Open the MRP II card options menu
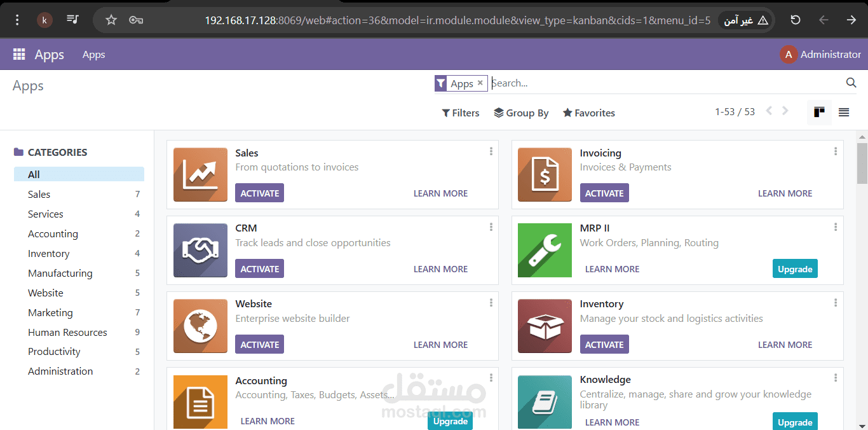The height and width of the screenshot is (430, 868). [836, 227]
